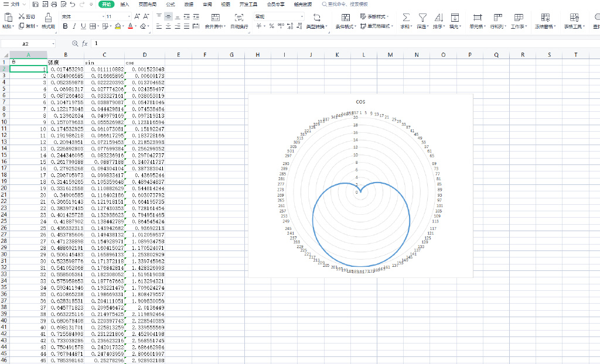Apply thousands separator 000 format
This screenshot has height=364, width=600.
pyautogui.click(x=281, y=26)
